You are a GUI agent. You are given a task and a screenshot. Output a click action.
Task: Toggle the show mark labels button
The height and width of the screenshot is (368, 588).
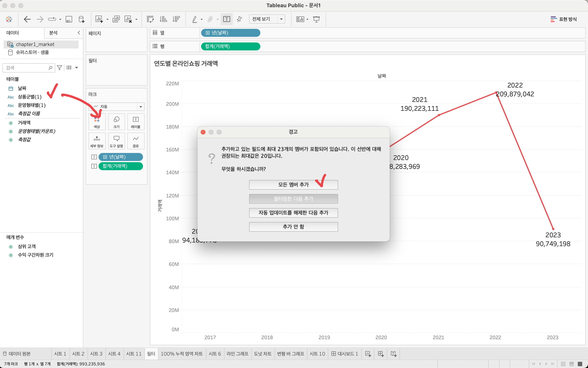[227, 19]
